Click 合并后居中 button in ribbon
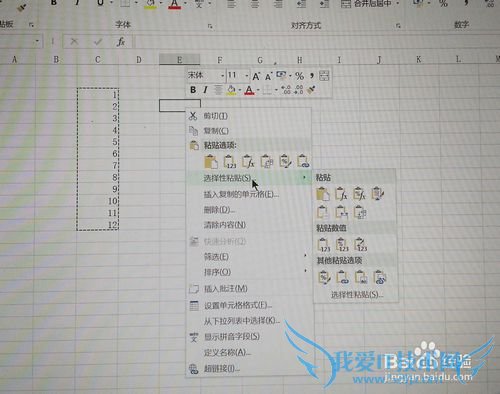This screenshot has height=394, width=500. pos(366,4)
